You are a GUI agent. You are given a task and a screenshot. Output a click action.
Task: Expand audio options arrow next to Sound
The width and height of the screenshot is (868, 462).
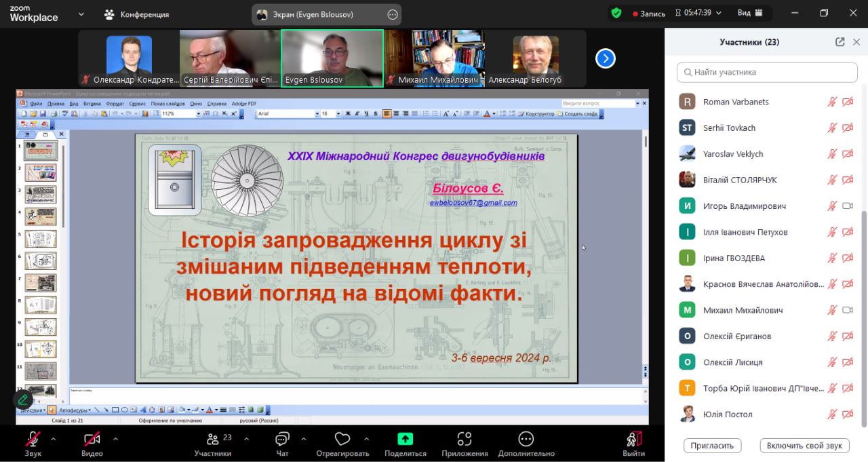point(54,438)
